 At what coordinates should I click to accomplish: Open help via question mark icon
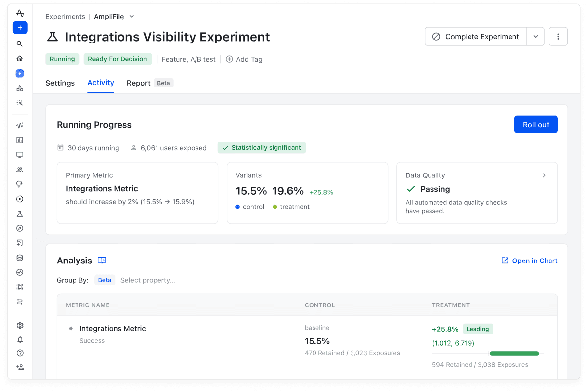20,353
